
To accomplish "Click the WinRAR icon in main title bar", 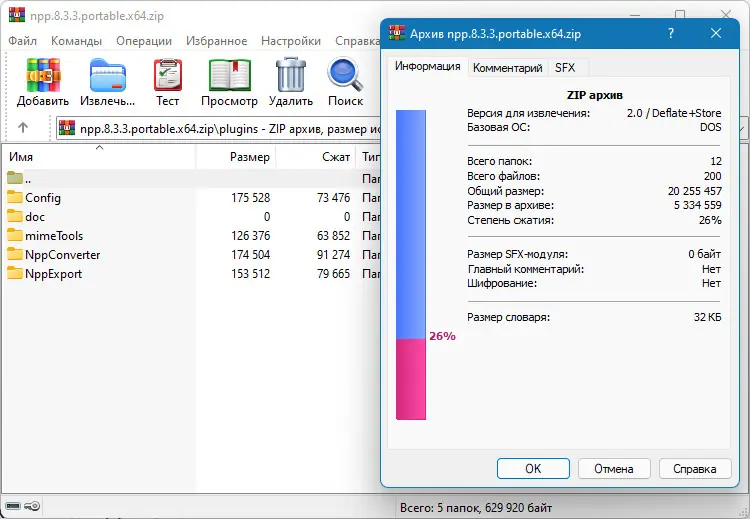I will pos(17,15).
